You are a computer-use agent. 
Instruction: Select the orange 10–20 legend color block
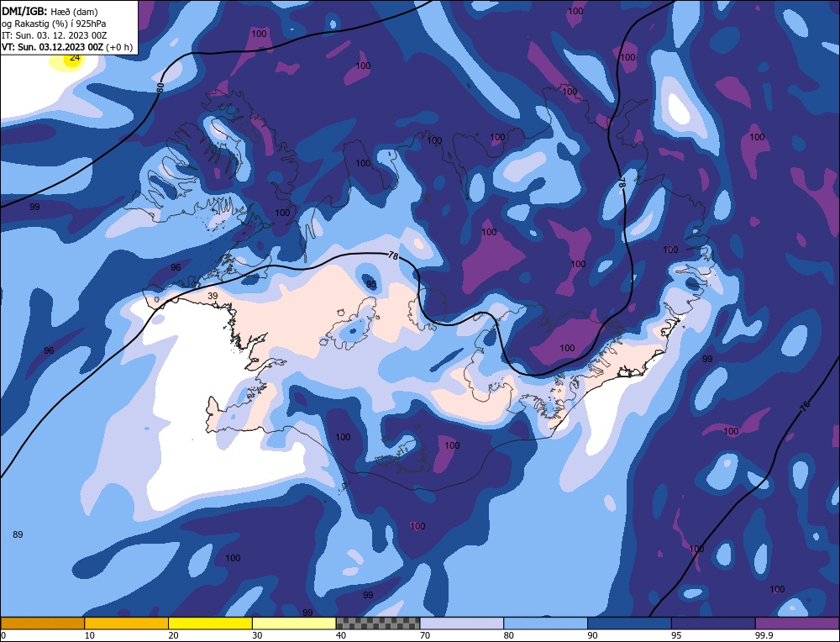click(127, 623)
